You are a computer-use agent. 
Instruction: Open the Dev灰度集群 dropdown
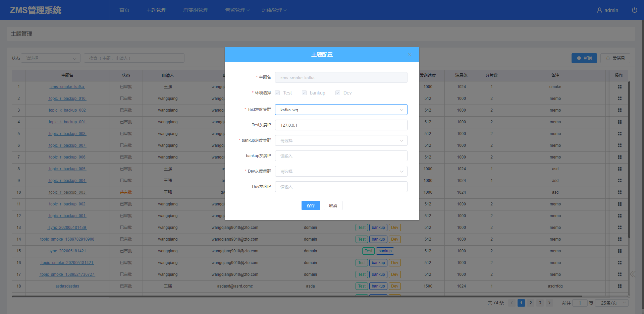coord(341,171)
